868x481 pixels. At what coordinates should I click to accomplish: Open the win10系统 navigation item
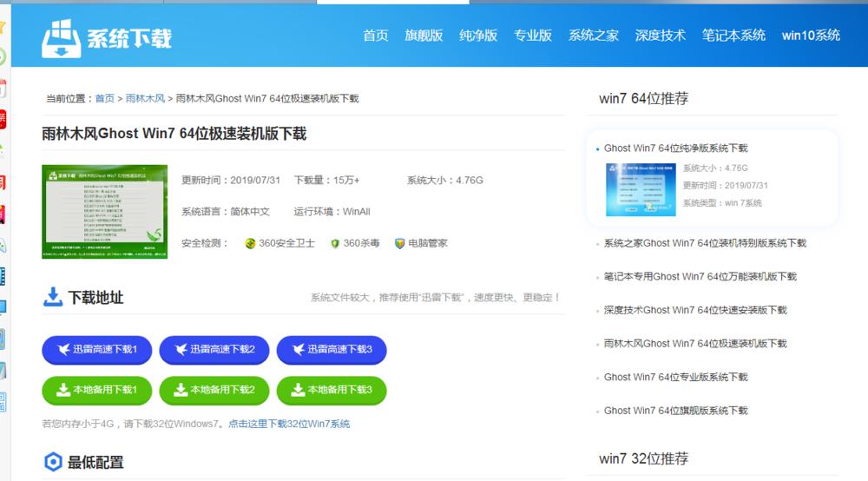point(811,36)
